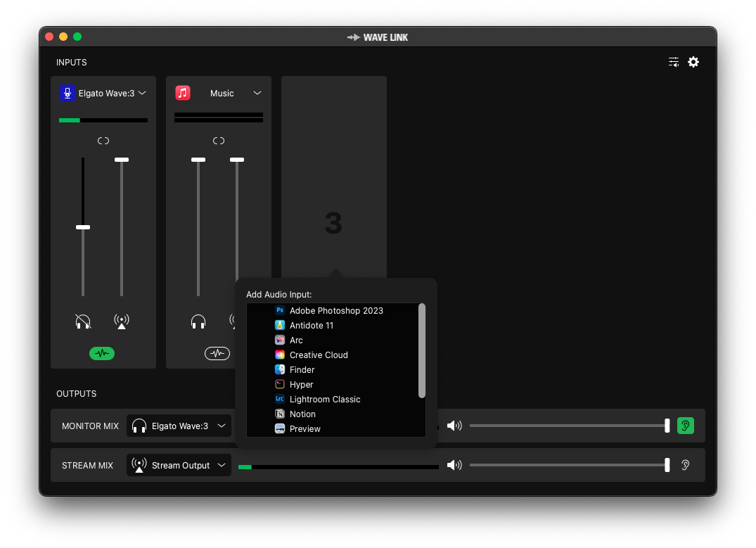Expand the Music input dropdown

(257, 93)
